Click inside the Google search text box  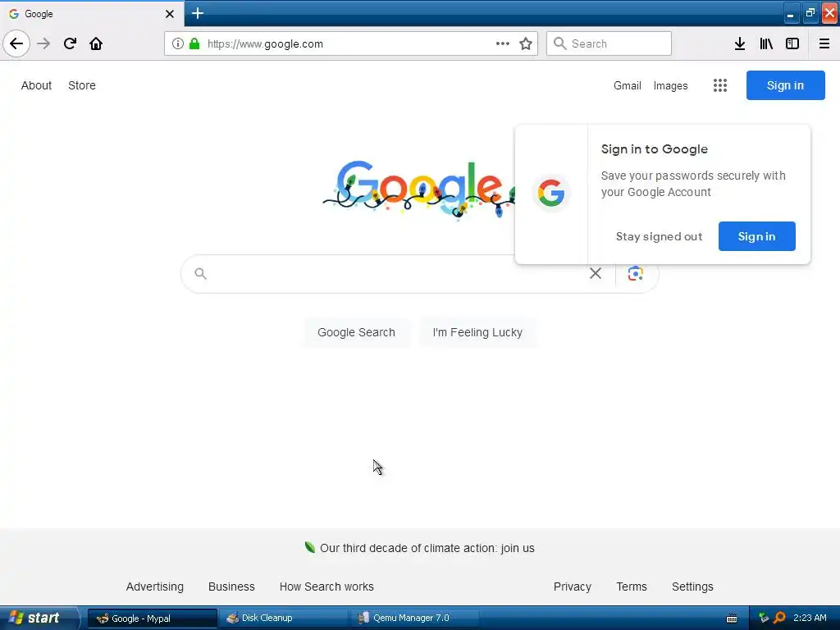pyautogui.click(x=398, y=274)
